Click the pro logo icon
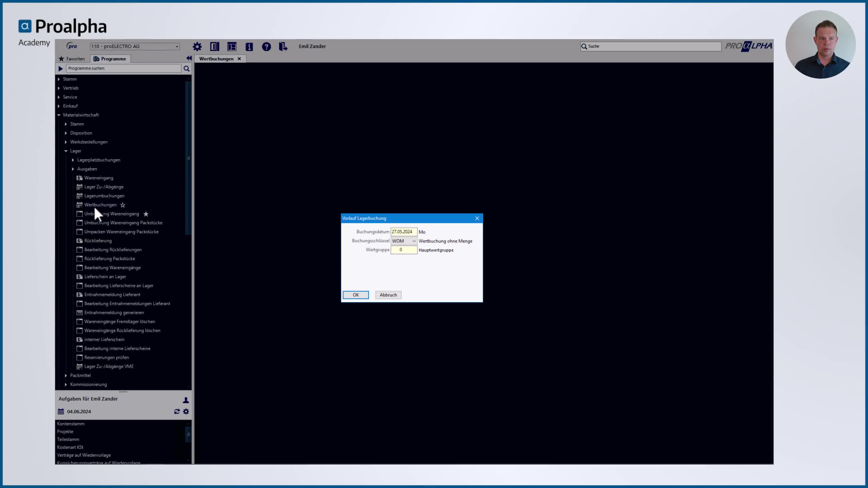Viewport: 868px width, 488px height. click(72, 46)
